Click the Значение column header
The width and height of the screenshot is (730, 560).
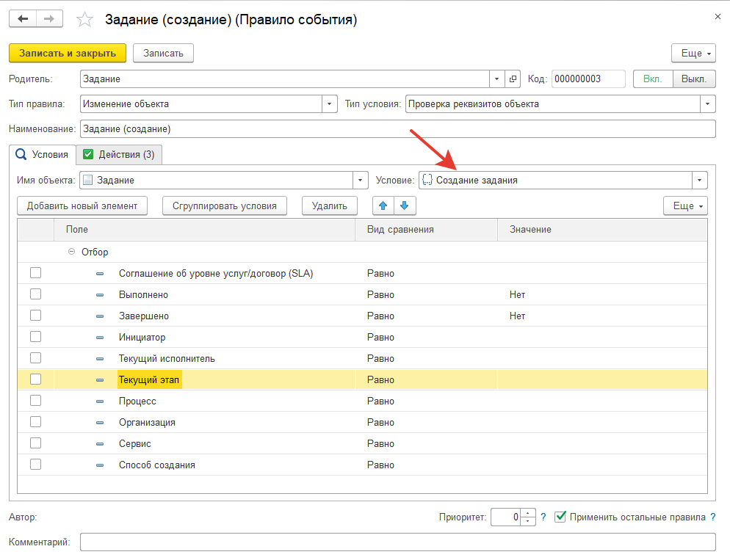[x=602, y=229]
